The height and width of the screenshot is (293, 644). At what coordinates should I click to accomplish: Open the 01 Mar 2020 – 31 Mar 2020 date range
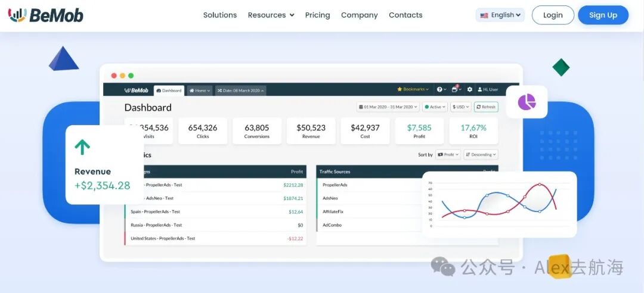[388, 107]
